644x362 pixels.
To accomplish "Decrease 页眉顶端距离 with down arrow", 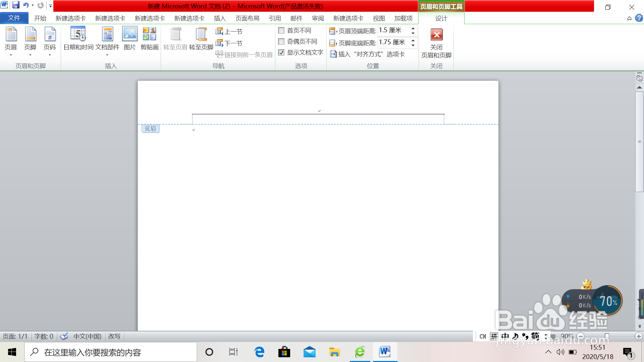I will pyautogui.click(x=413, y=33).
